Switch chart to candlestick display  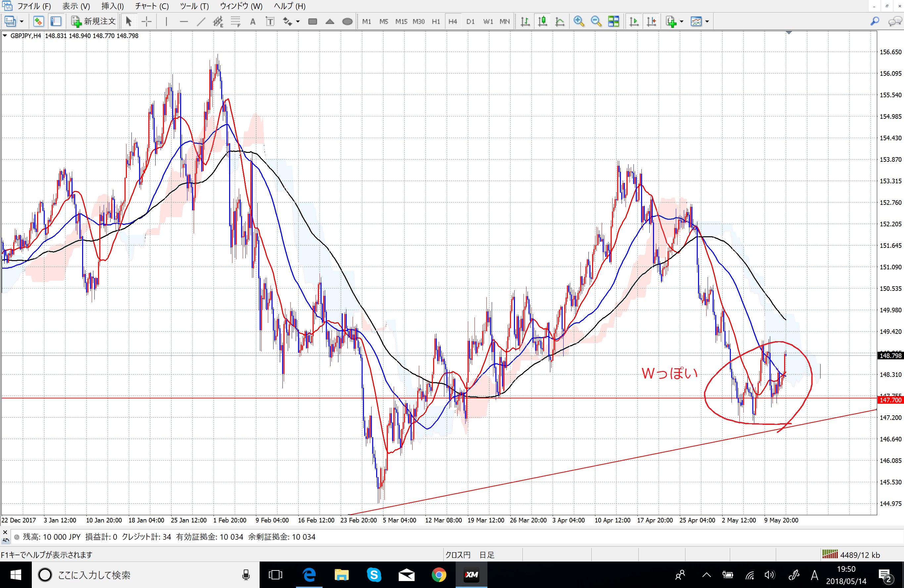coord(542,22)
